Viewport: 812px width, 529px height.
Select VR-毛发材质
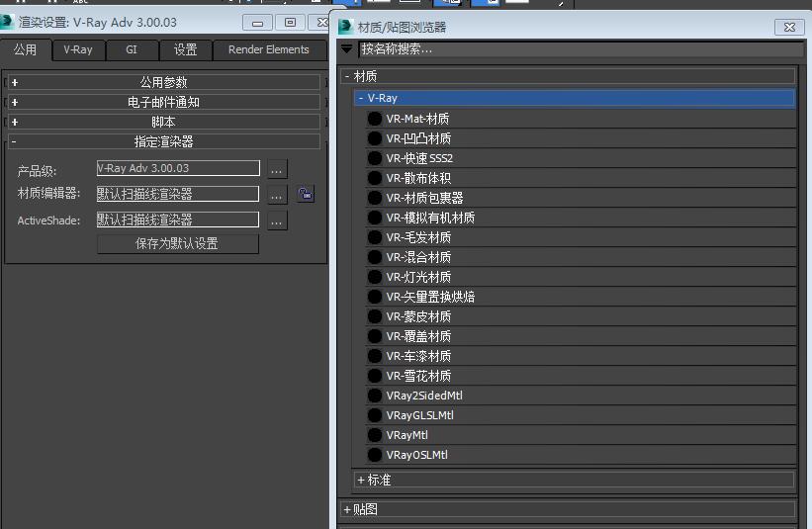pos(581,237)
